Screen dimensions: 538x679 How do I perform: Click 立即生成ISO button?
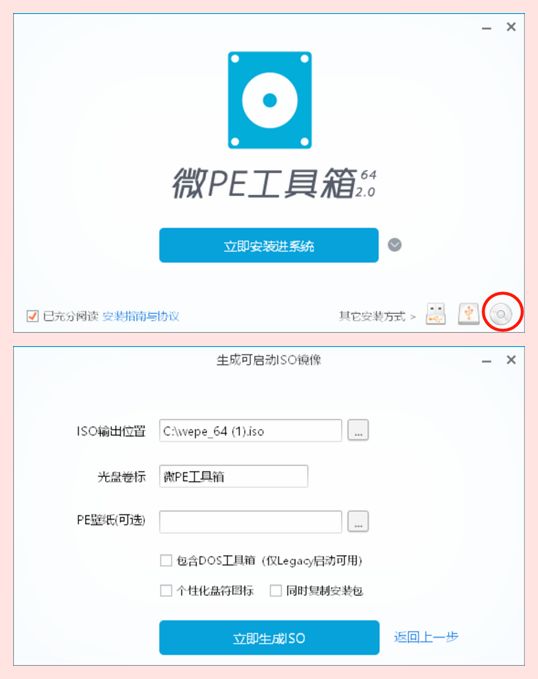(x=269, y=638)
